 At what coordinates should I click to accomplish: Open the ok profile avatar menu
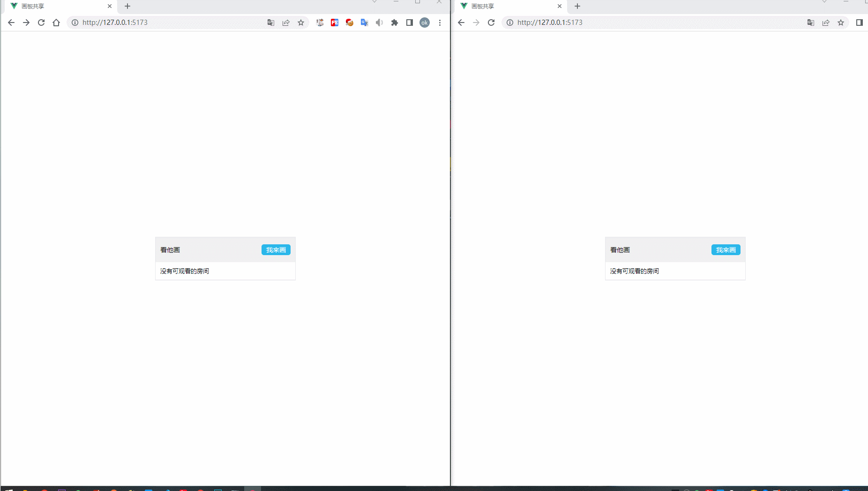[x=425, y=23]
